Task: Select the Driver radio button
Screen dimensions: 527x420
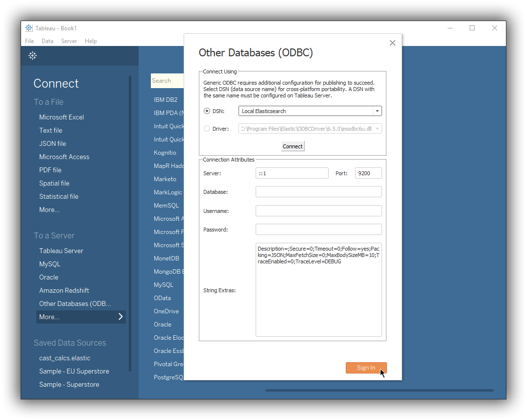Action: point(207,128)
